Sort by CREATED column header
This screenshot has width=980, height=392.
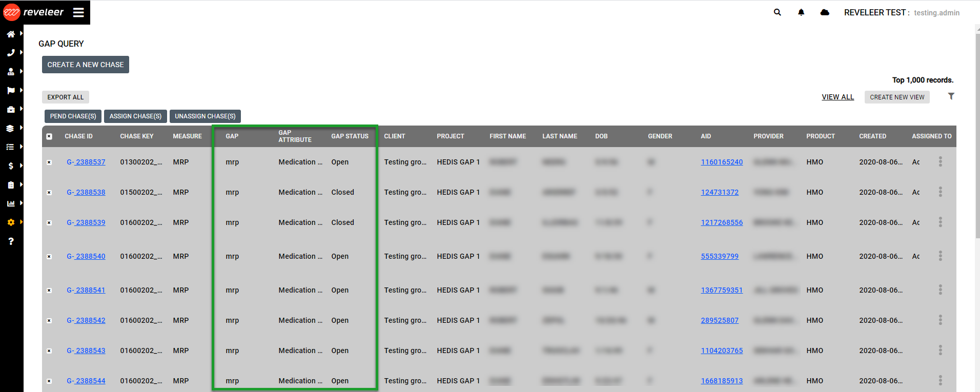coord(872,136)
